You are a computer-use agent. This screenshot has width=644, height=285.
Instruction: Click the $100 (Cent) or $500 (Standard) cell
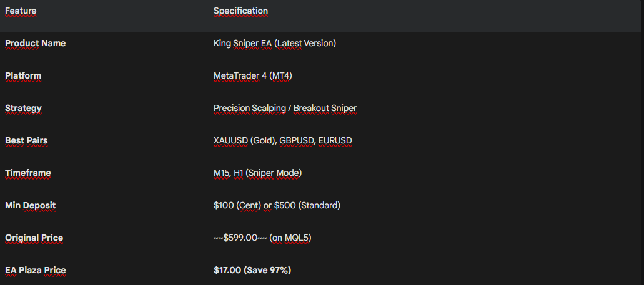[x=277, y=205]
